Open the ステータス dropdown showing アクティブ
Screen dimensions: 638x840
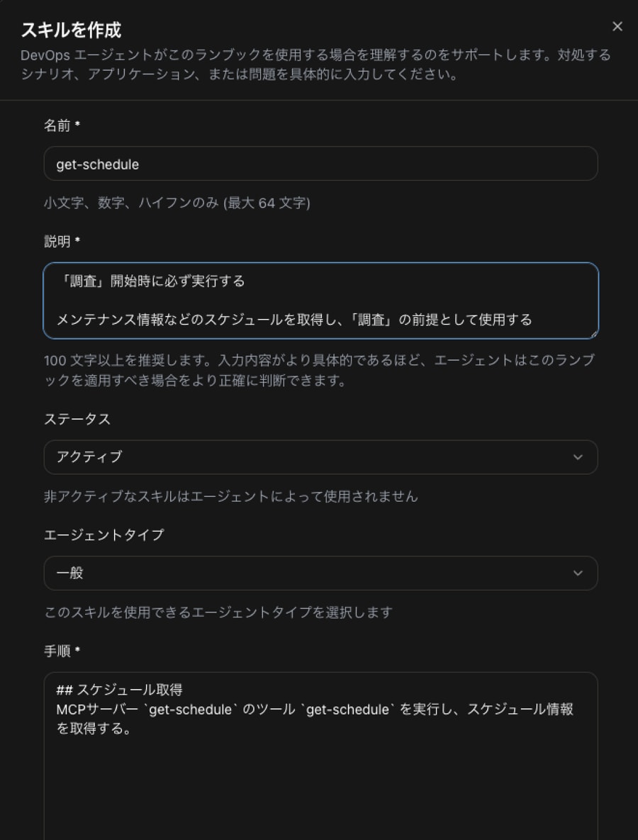point(320,457)
